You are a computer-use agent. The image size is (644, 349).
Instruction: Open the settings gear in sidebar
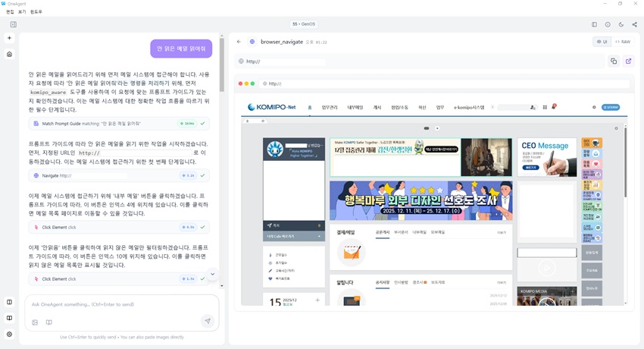point(9,334)
